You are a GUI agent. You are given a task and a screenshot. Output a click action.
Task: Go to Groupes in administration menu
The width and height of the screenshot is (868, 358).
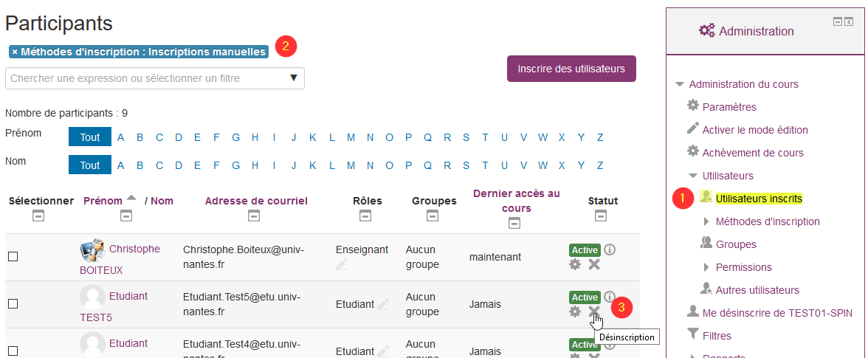pyautogui.click(x=735, y=244)
